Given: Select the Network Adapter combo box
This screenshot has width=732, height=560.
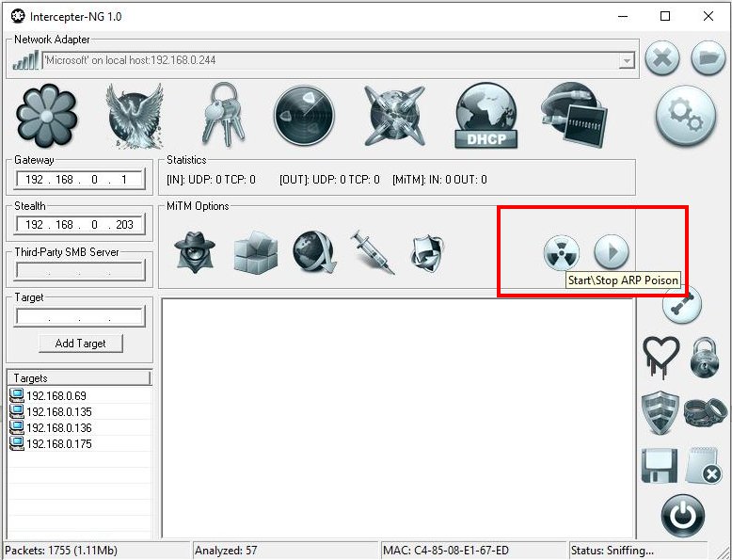Looking at the screenshot, I should pyautogui.click(x=338, y=61).
